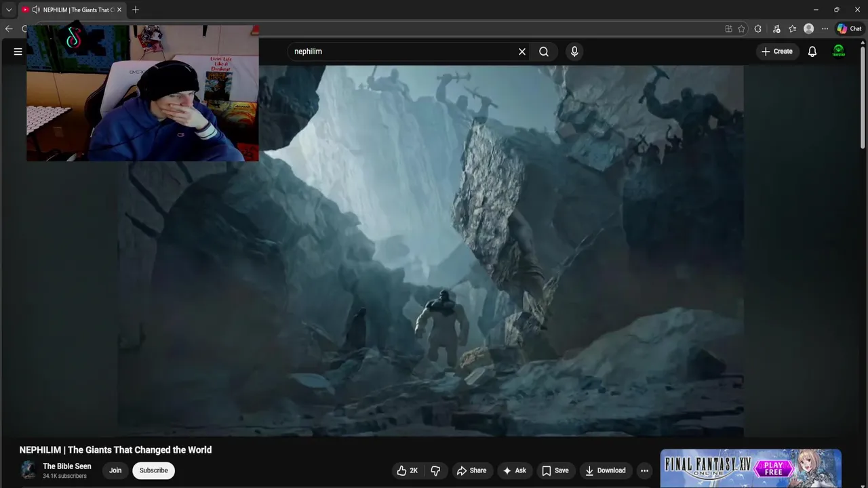Click the 34.1K subscribers text

point(64,476)
